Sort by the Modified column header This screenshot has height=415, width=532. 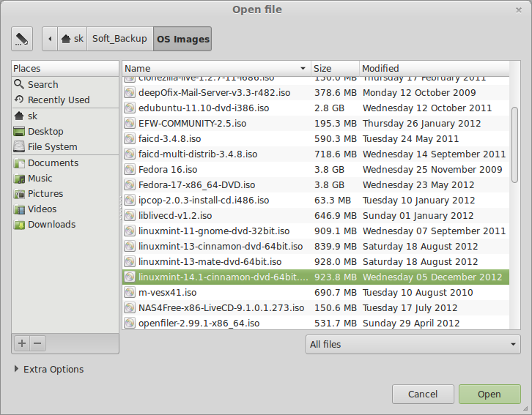click(x=434, y=68)
